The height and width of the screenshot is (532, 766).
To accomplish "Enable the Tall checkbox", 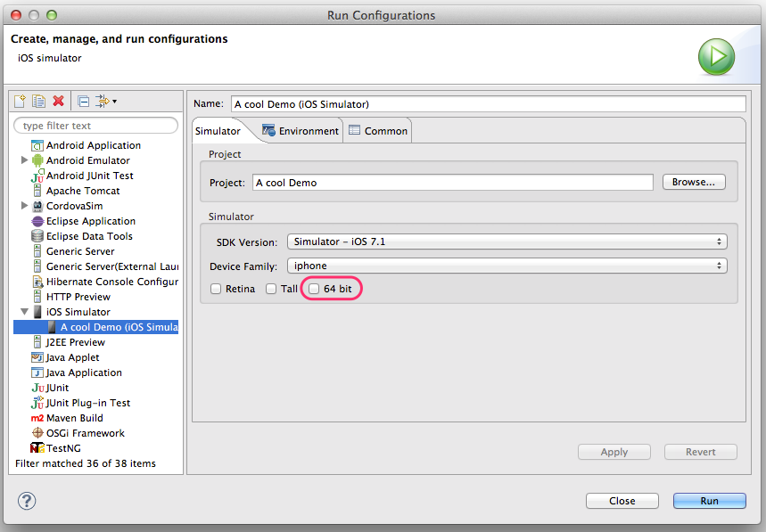I will pos(271,289).
